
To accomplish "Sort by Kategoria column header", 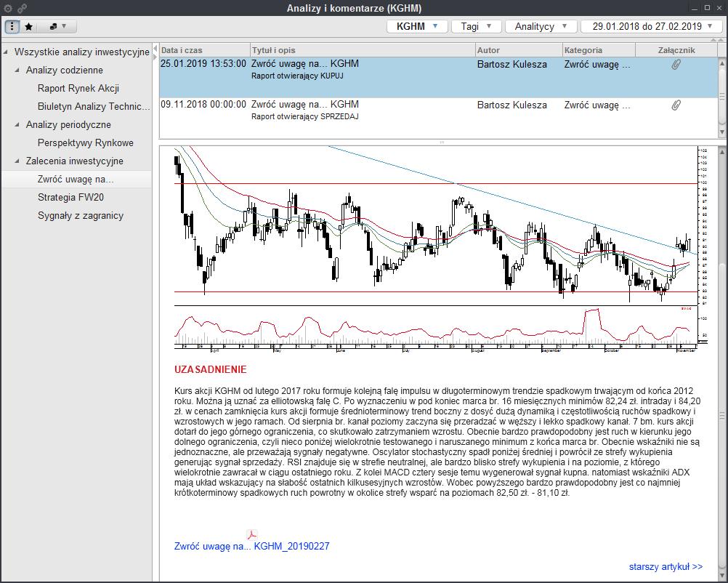I will [x=599, y=49].
